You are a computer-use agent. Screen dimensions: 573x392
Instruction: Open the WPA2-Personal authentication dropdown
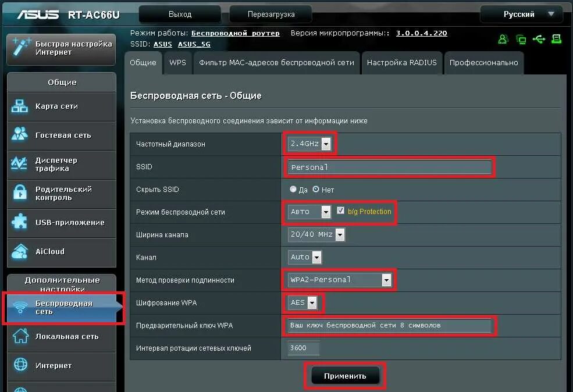pyautogui.click(x=340, y=280)
